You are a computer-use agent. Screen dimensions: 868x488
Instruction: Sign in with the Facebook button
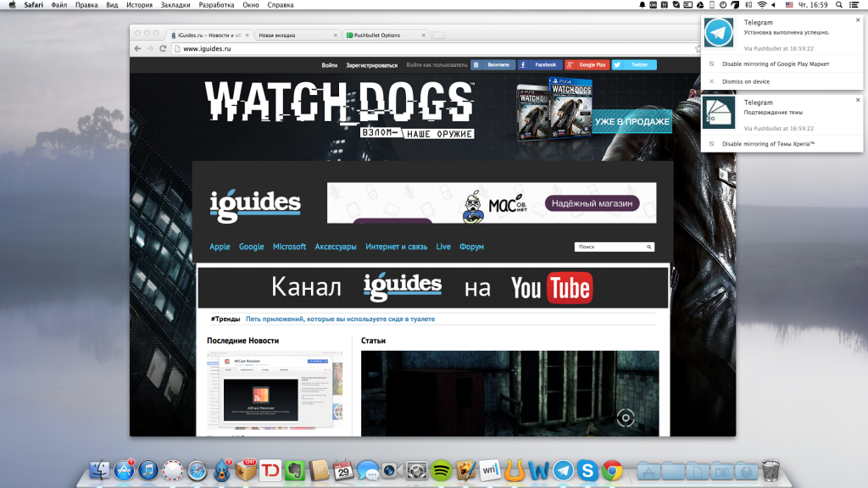(540, 64)
